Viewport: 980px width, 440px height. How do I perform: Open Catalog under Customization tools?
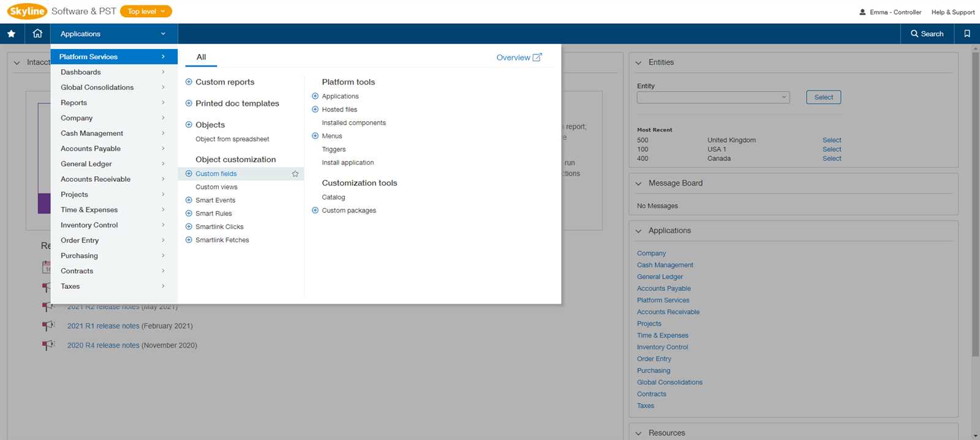[x=334, y=198]
